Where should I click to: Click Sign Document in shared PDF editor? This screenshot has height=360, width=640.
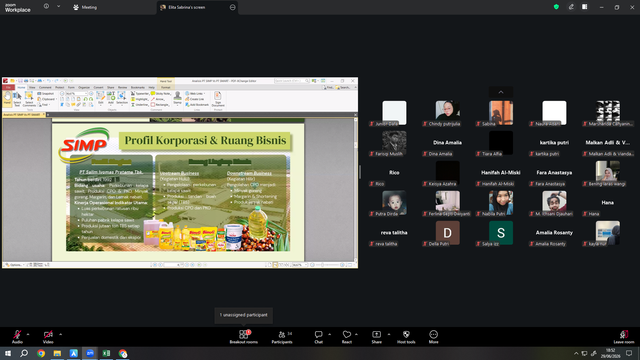[218, 99]
